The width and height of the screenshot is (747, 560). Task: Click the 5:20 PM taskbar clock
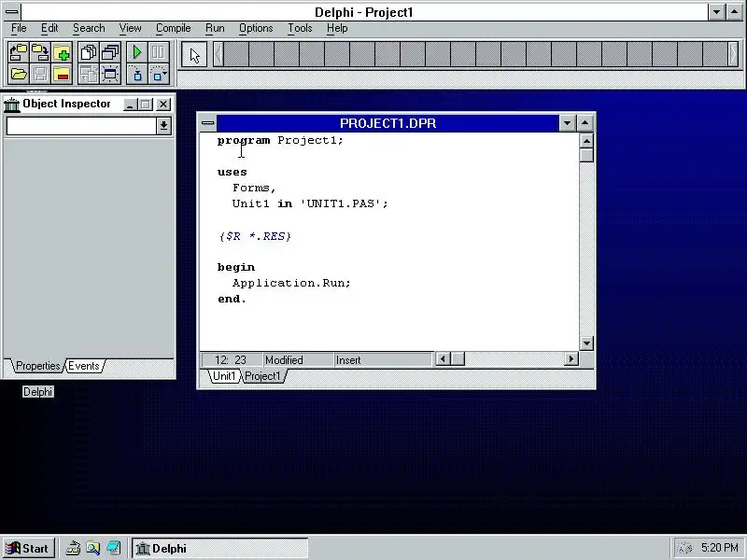click(719, 548)
